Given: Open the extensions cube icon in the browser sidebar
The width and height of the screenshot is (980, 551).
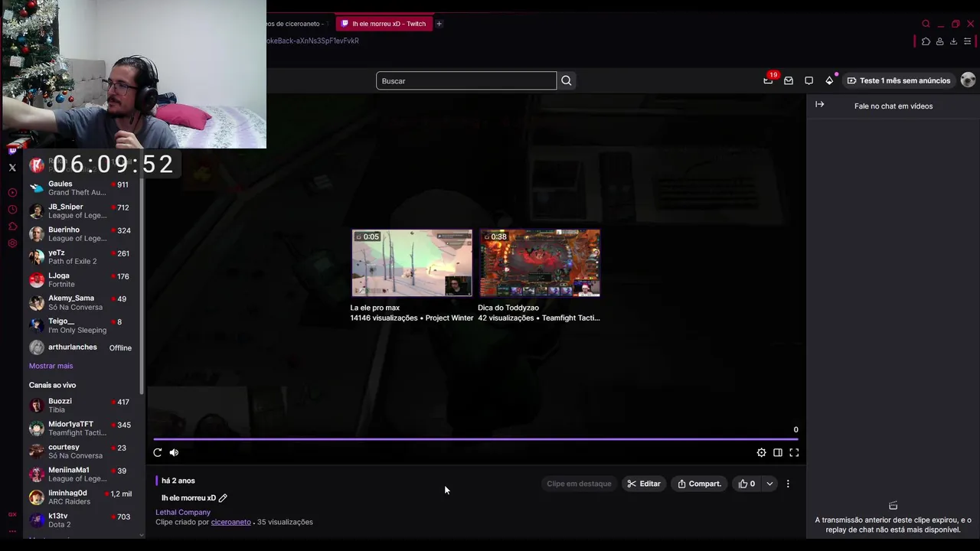Looking at the screenshot, I should click(x=12, y=227).
